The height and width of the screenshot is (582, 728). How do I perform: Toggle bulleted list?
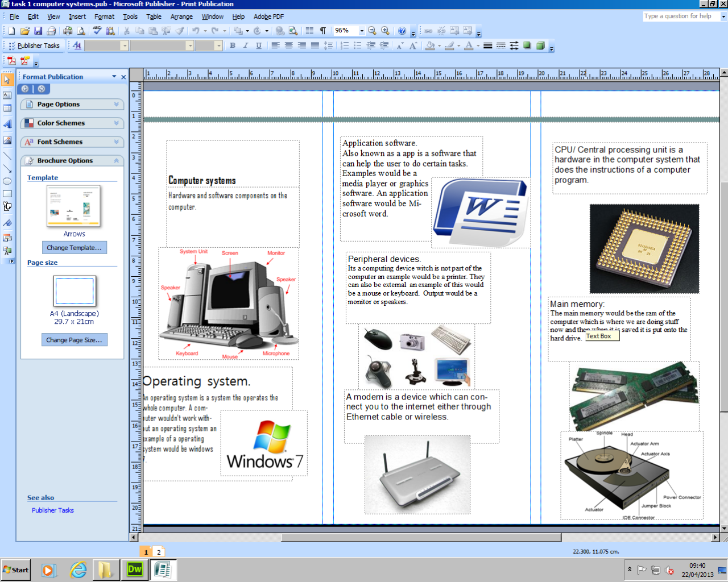358,45
